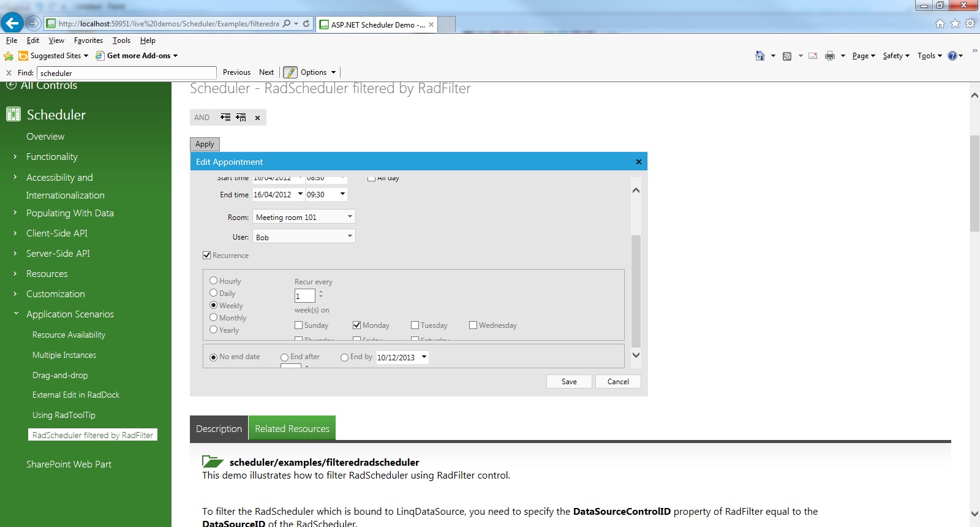Click the All Controls back arrow icon
This screenshot has width=980, height=527.
(11, 85)
